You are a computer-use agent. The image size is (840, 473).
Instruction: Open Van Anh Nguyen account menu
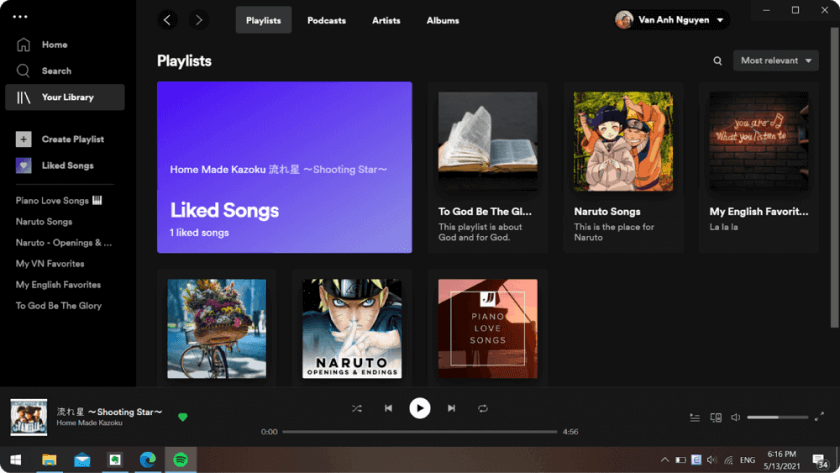click(671, 20)
